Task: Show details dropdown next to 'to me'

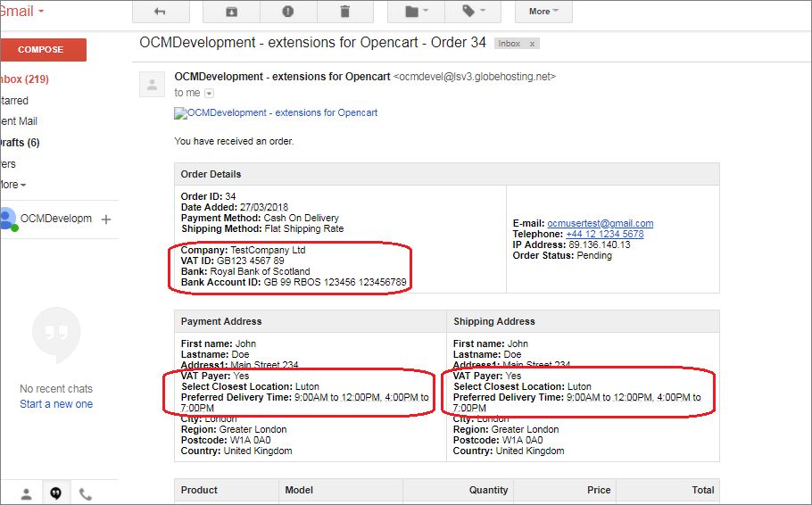Action: pos(209,93)
